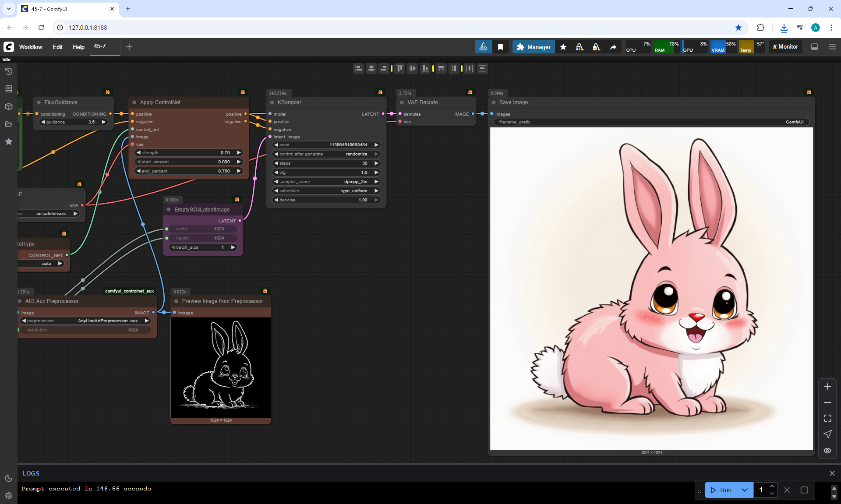Open the Manager panel

534,47
